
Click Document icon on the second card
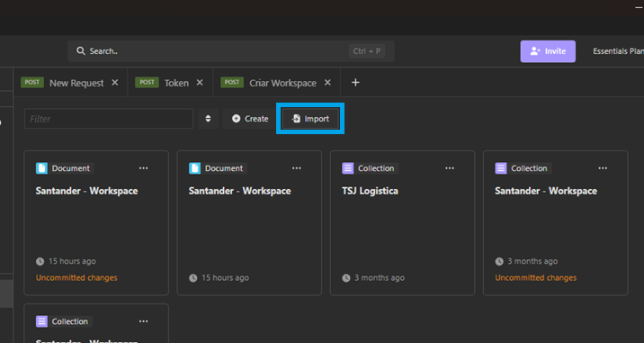194,168
